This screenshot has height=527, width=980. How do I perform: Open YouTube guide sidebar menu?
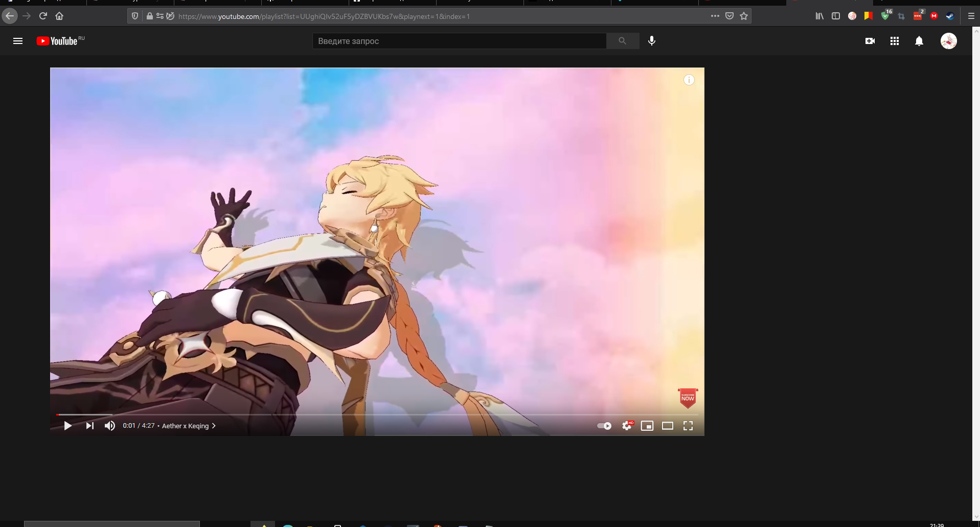(x=18, y=41)
